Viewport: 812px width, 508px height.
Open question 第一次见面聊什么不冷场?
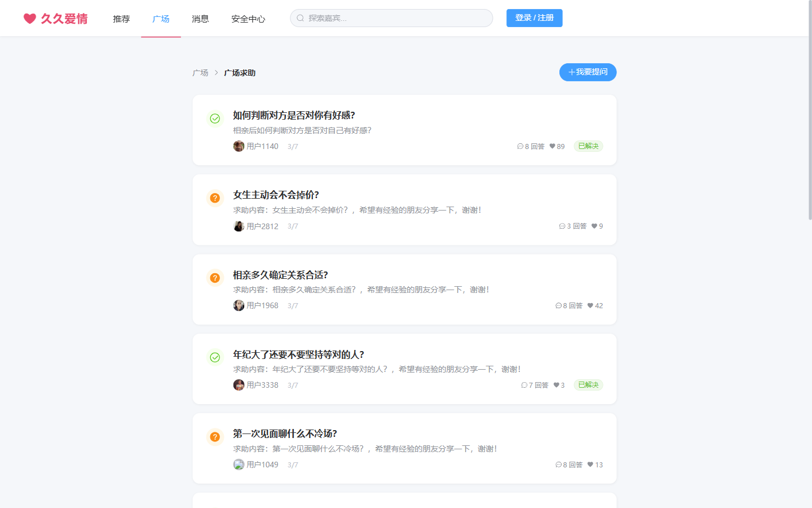[285, 433]
